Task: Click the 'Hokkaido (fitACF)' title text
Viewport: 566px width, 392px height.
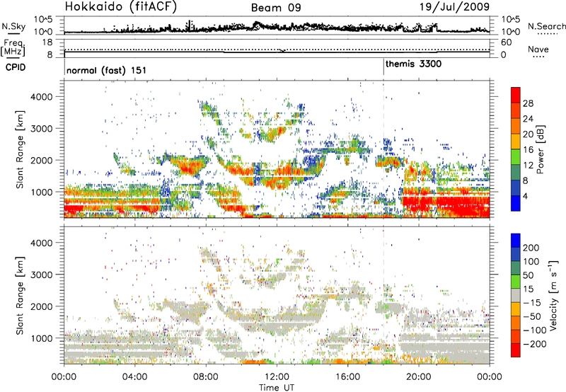Action: coord(121,6)
